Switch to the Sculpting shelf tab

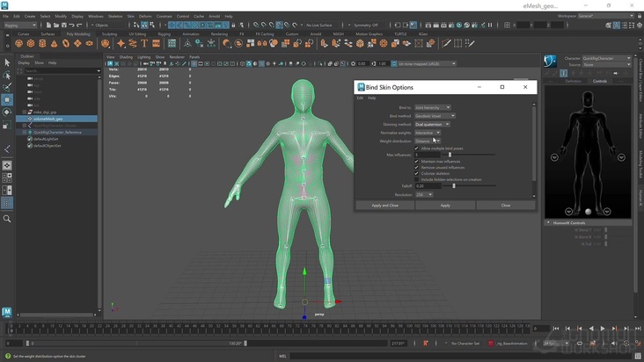[x=109, y=34]
